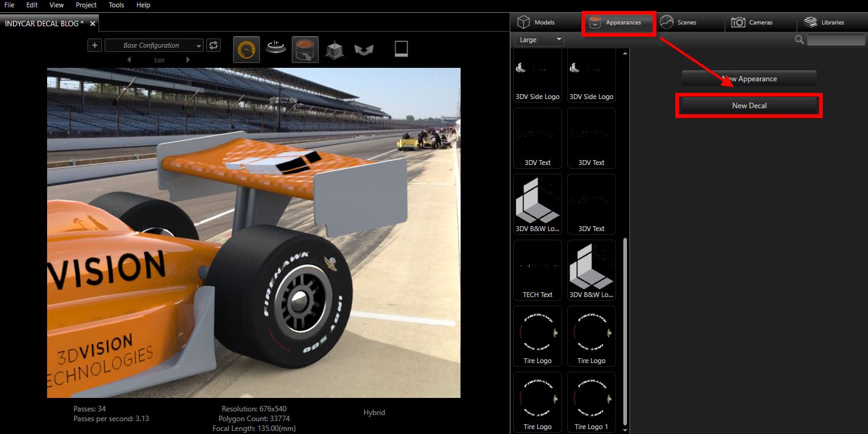Click the next configuration arrow
The image size is (868, 434).
188,60
